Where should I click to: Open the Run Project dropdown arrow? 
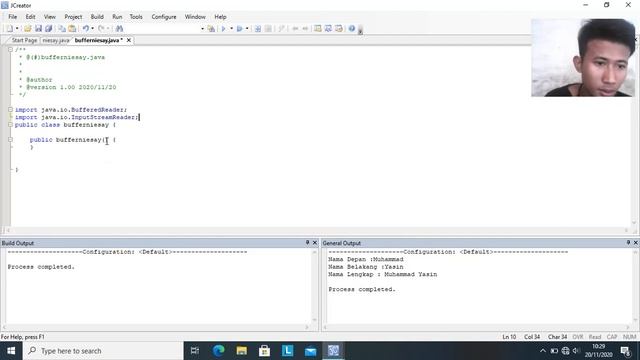point(231,29)
